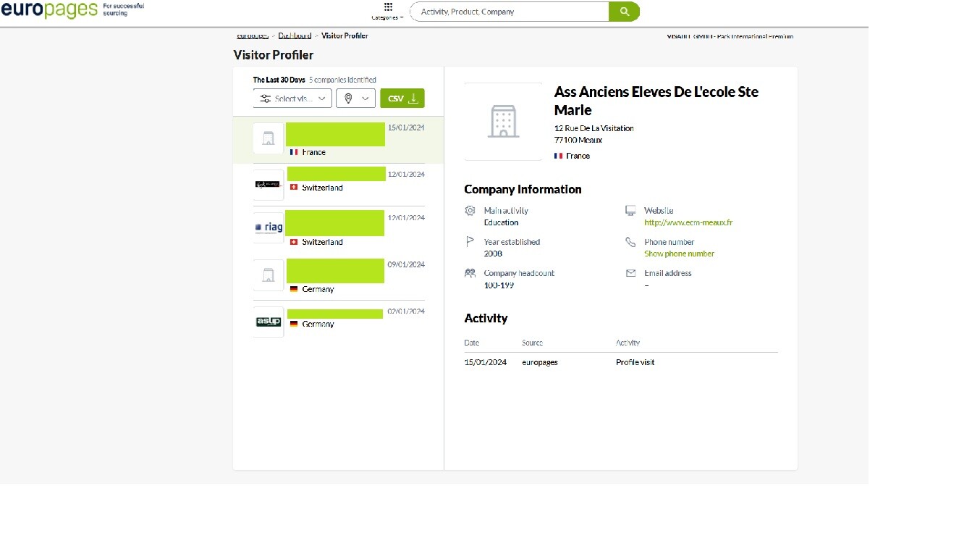Click the France flag beside company address
This screenshot has height=552, width=980.
(x=558, y=156)
